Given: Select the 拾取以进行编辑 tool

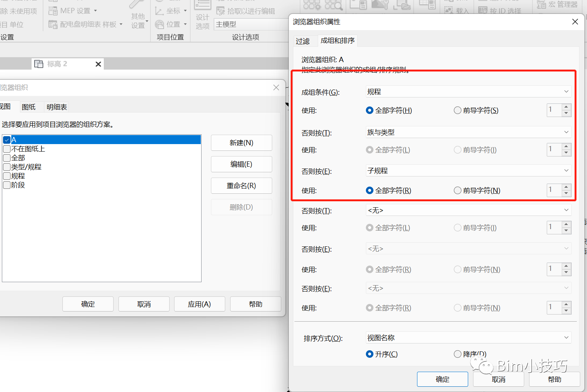Looking at the screenshot, I should (246, 11).
